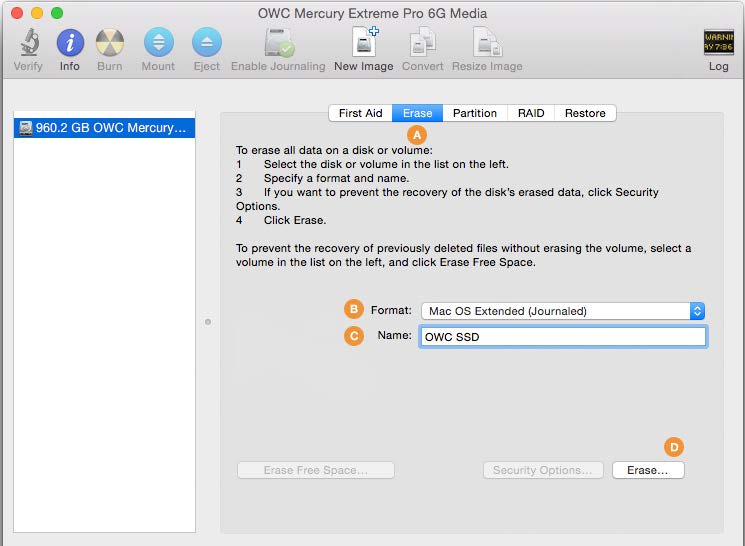Click Enable Journaling toolbar icon
Image resolution: width=745 pixels, height=546 pixels.
coord(279,42)
